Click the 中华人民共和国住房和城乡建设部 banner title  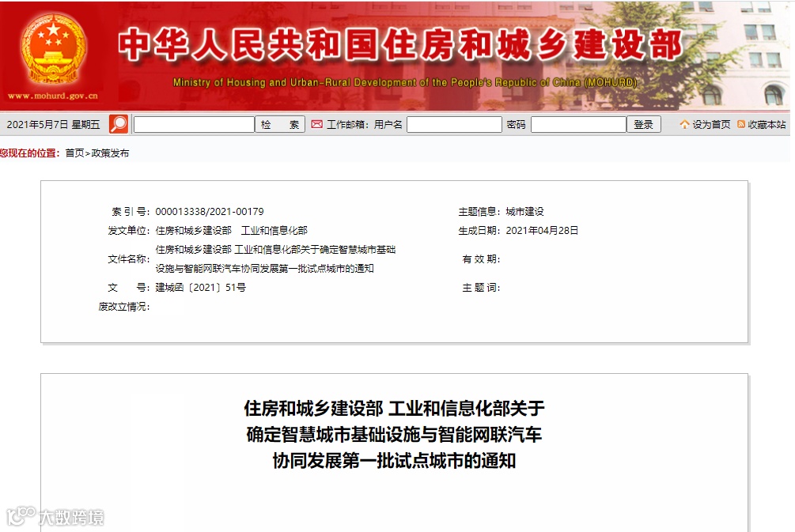400,44
